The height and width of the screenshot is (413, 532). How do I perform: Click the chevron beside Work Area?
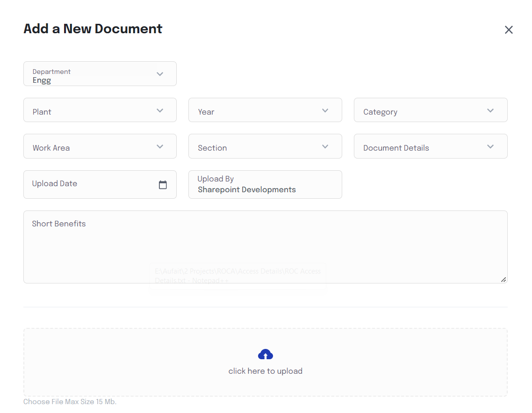point(159,146)
